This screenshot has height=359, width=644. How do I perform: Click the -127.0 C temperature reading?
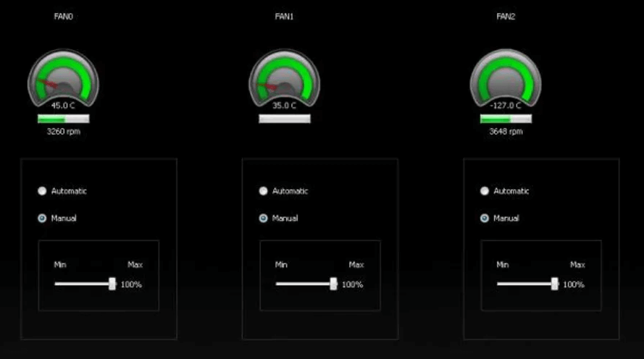pos(506,106)
